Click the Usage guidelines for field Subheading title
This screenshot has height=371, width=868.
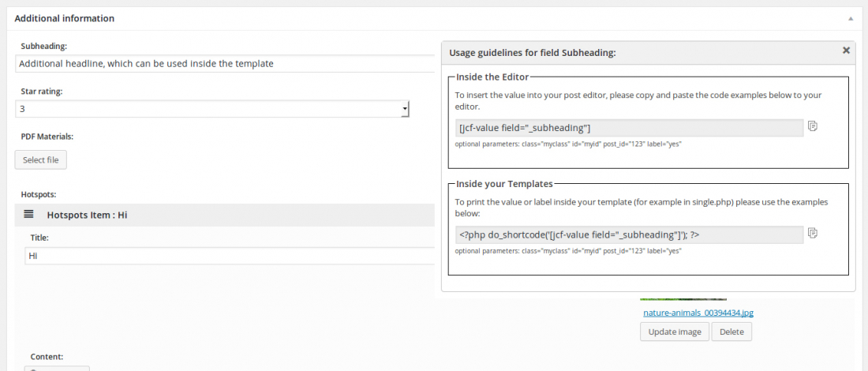[533, 53]
